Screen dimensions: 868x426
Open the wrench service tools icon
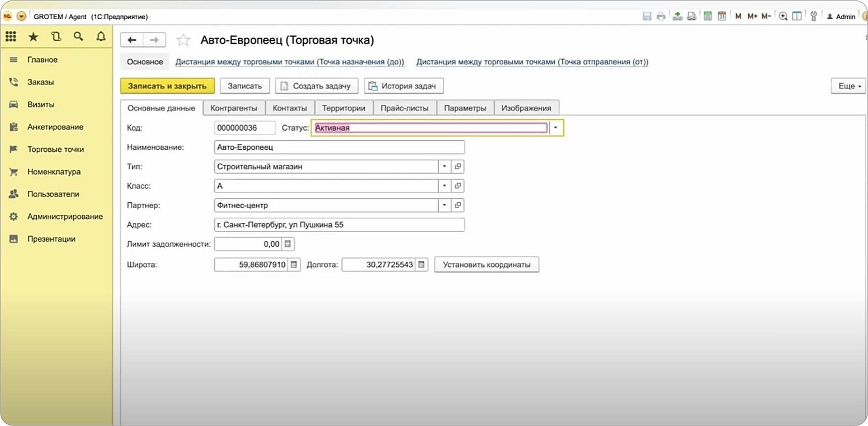[814, 17]
